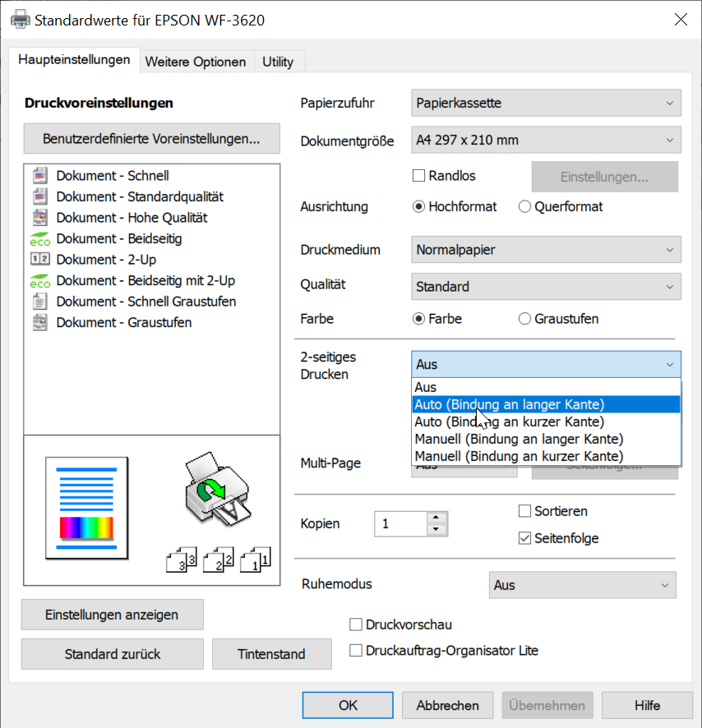Image resolution: width=702 pixels, height=728 pixels.
Task: Increase Kopien with the up arrow
Action: [x=437, y=518]
